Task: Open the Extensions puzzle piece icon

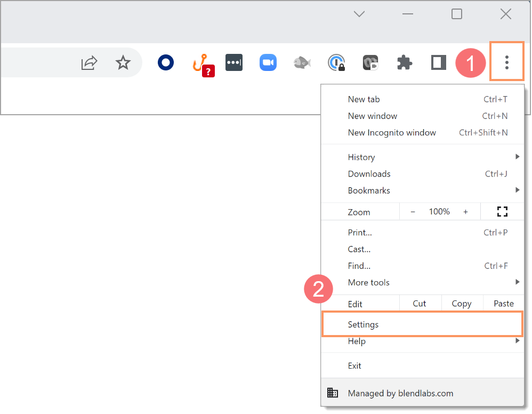Action: pyautogui.click(x=405, y=62)
